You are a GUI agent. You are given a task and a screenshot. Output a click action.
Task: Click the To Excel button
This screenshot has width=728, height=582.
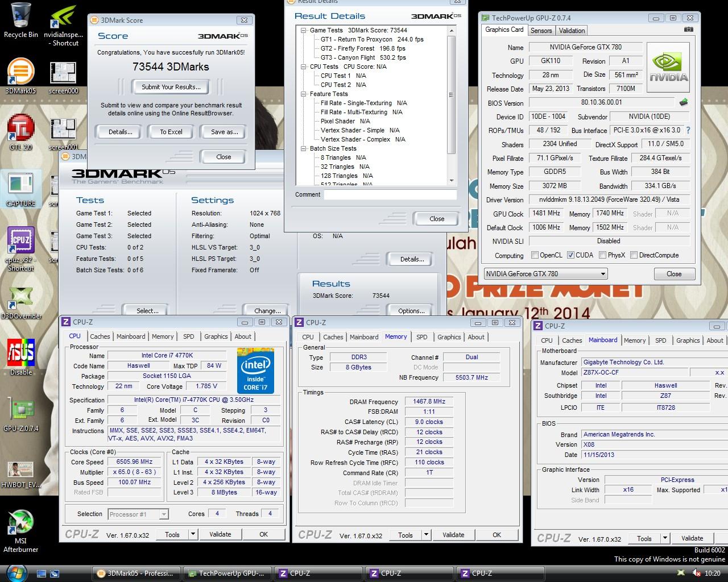pyautogui.click(x=171, y=132)
